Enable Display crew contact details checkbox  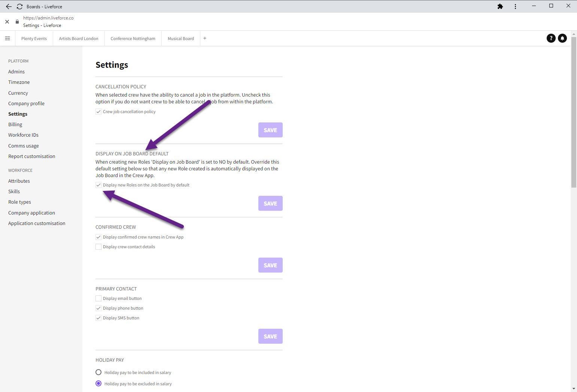pos(98,247)
